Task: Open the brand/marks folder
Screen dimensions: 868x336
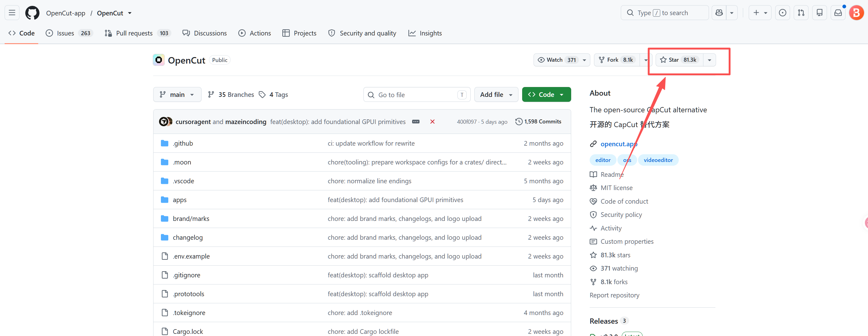Action: click(191, 219)
